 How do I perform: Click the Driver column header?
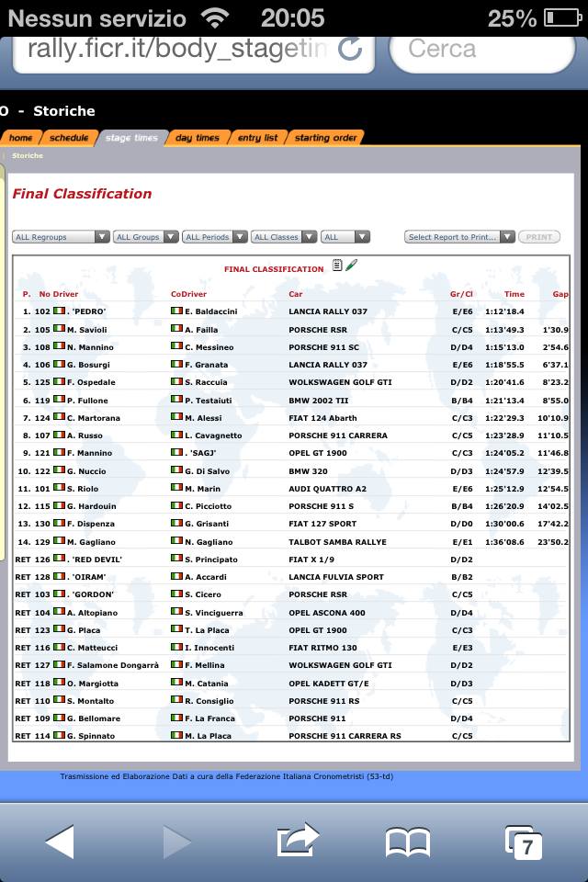[x=66, y=294]
